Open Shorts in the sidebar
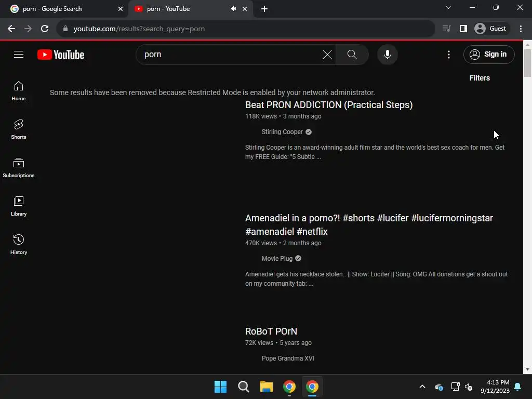 pyautogui.click(x=19, y=129)
